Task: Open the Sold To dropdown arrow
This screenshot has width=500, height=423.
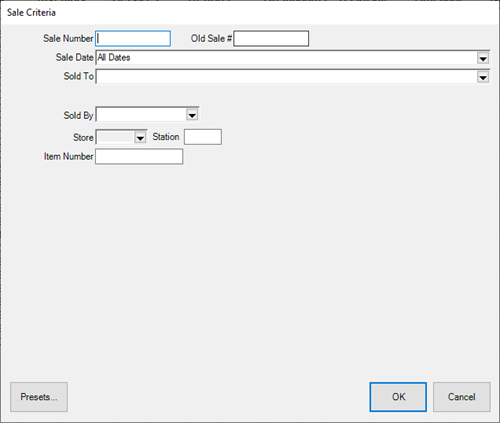Action: 483,77
